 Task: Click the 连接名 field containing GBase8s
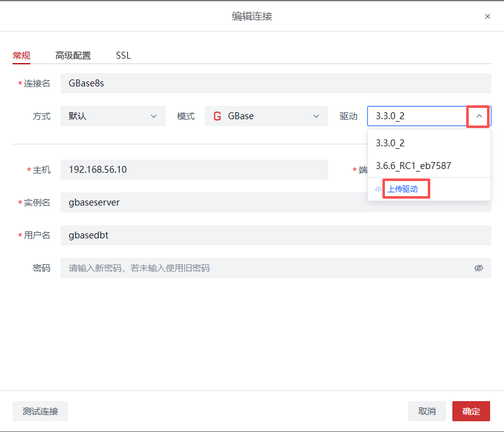coord(276,83)
